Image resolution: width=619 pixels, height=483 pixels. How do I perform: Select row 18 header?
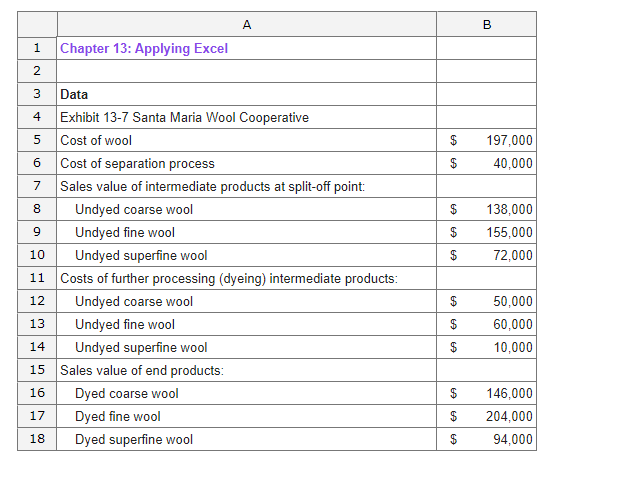(37, 439)
